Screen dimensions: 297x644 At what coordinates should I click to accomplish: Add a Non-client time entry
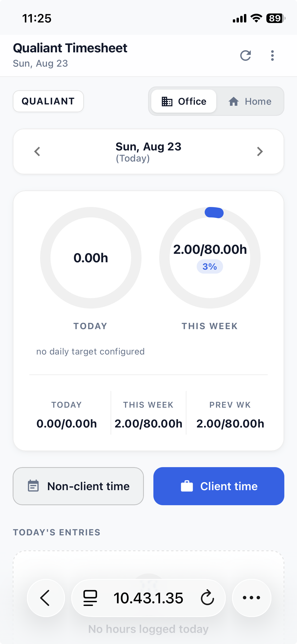pyautogui.click(x=78, y=486)
